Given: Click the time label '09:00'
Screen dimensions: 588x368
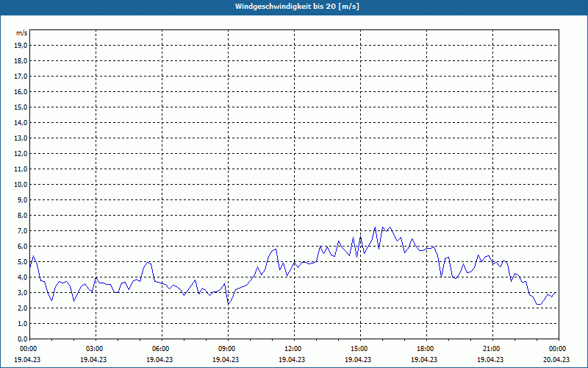Looking at the screenshot, I should pyautogui.click(x=228, y=349).
